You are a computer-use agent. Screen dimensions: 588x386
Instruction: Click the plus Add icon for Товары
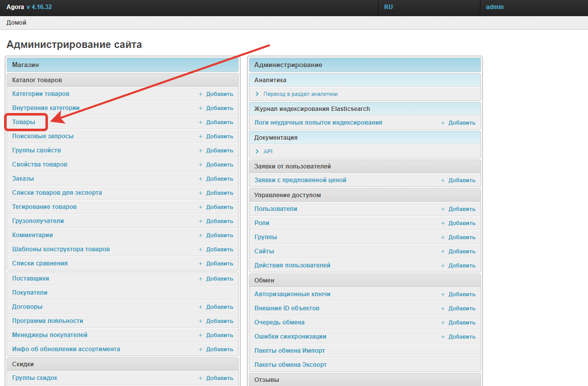point(200,122)
